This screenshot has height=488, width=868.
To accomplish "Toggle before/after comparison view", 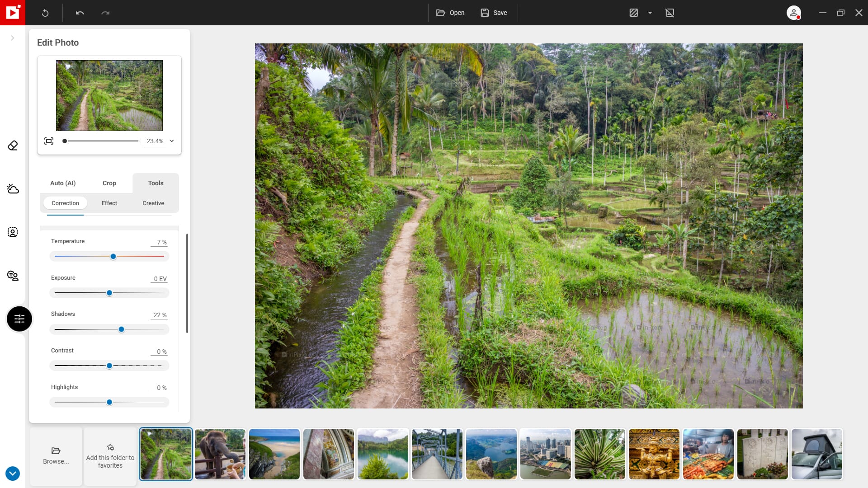I will 634,13.
